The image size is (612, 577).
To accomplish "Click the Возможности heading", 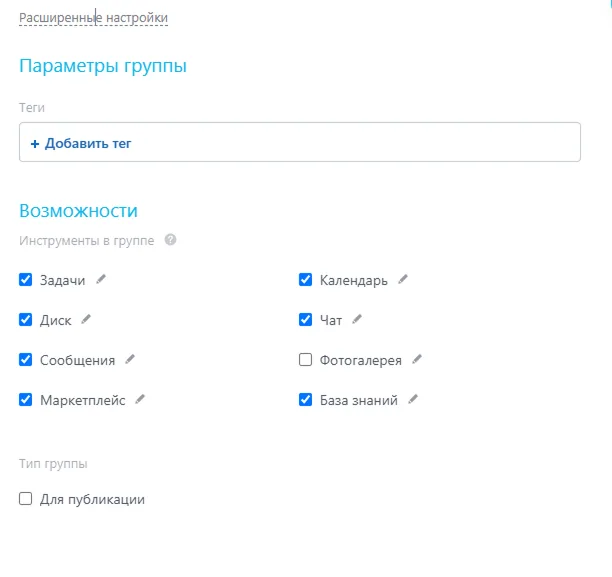I will pos(78,211).
